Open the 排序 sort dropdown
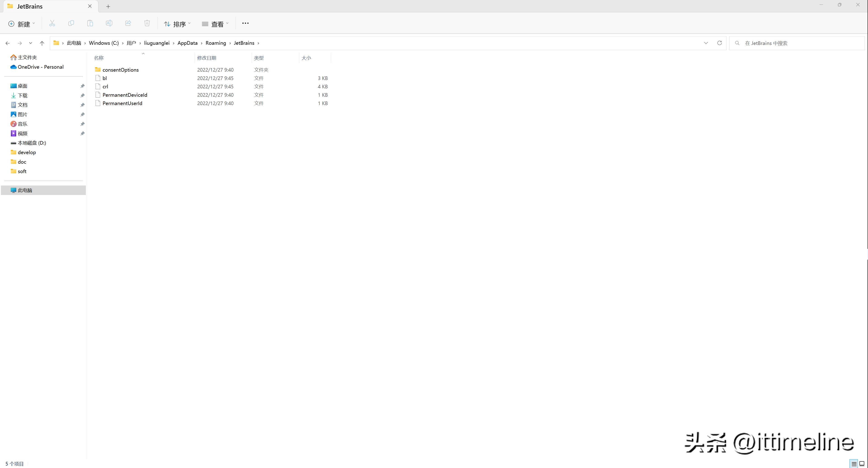Screen dimensions: 868x468 177,24
